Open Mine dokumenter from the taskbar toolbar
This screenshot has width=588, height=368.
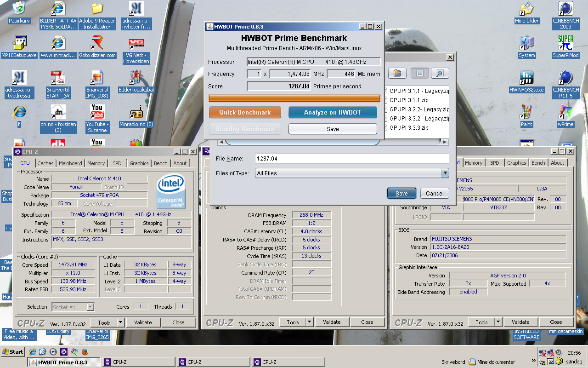tap(492, 362)
